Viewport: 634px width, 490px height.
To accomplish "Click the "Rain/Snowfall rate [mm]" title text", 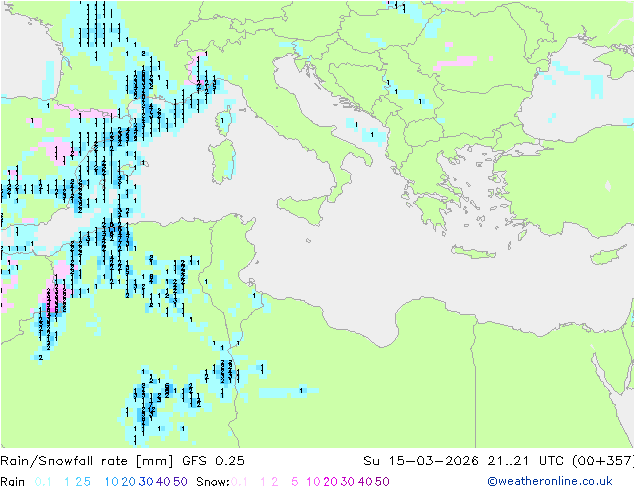I will [x=87, y=461].
